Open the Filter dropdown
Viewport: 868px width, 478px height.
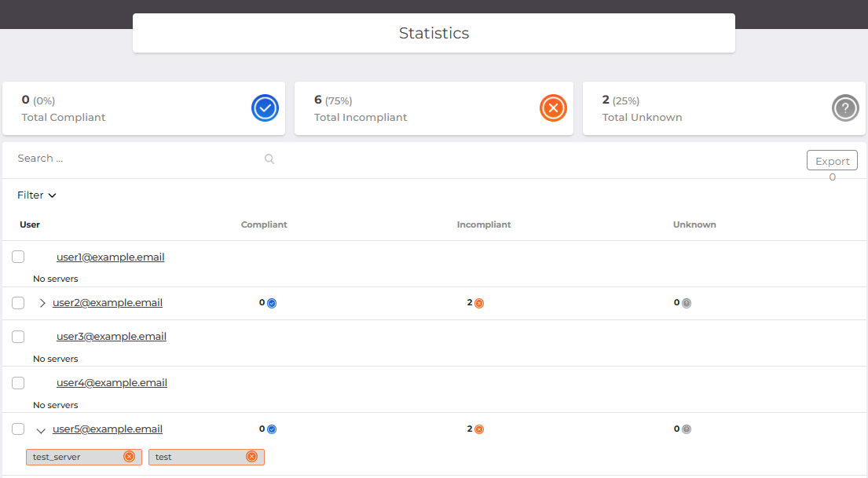[37, 195]
